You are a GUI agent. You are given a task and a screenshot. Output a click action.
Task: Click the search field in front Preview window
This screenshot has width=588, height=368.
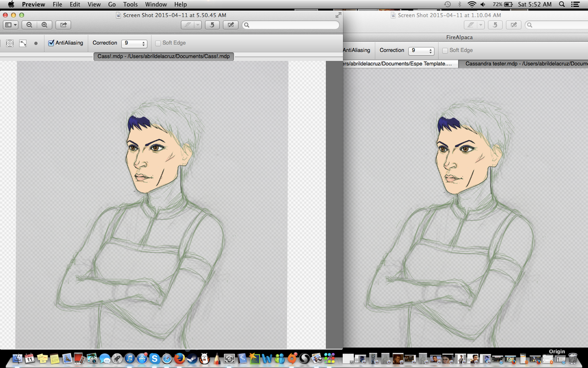(x=290, y=25)
